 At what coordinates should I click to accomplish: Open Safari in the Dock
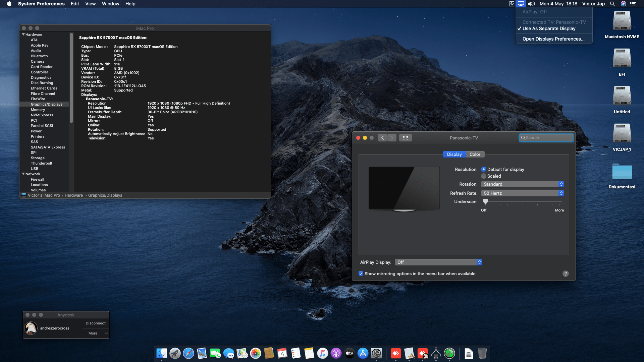click(x=189, y=353)
